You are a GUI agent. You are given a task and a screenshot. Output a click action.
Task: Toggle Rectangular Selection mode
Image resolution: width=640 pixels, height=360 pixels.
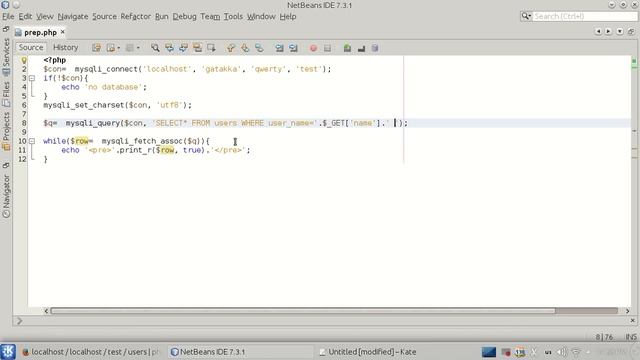pos(211,48)
